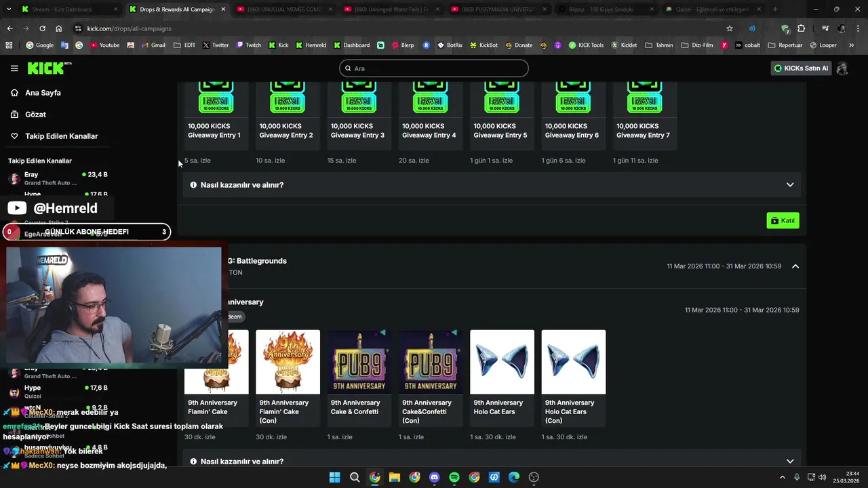Open the Blerp bookmark
The width and height of the screenshot is (868, 488).
[x=402, y=45]
